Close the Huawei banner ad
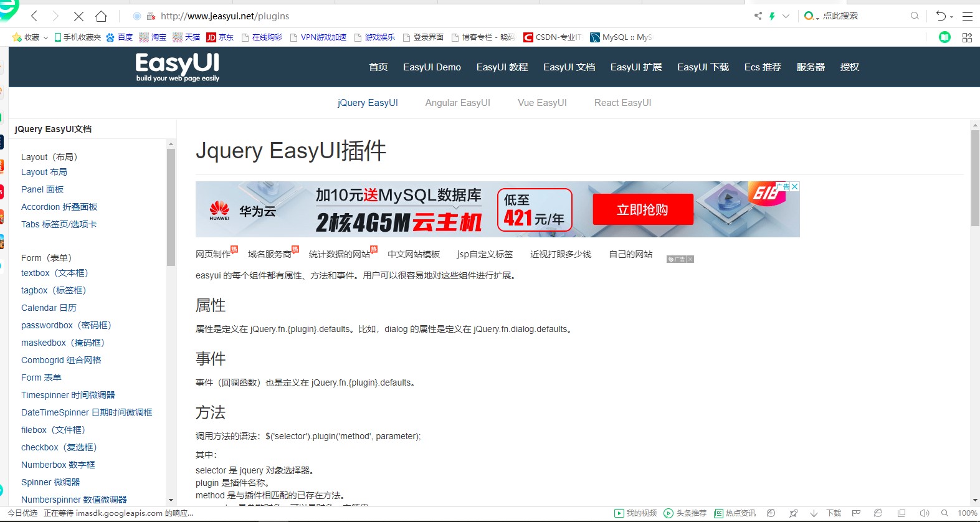This screenshot has height=522, width=980. pyautogui.click(x=795, y=186)
